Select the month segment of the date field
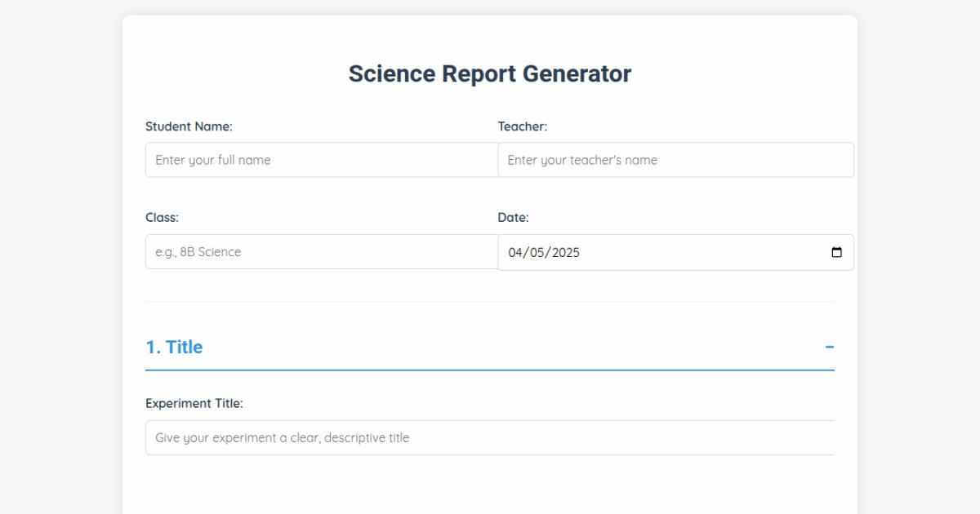Screen dimensions: 980x514 (x=514, y=252)
